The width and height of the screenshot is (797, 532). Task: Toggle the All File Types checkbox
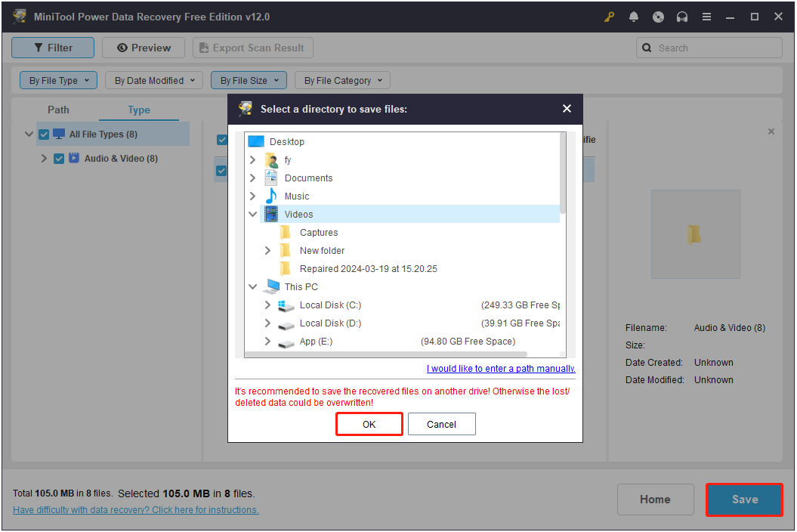(x=44, y=135)
